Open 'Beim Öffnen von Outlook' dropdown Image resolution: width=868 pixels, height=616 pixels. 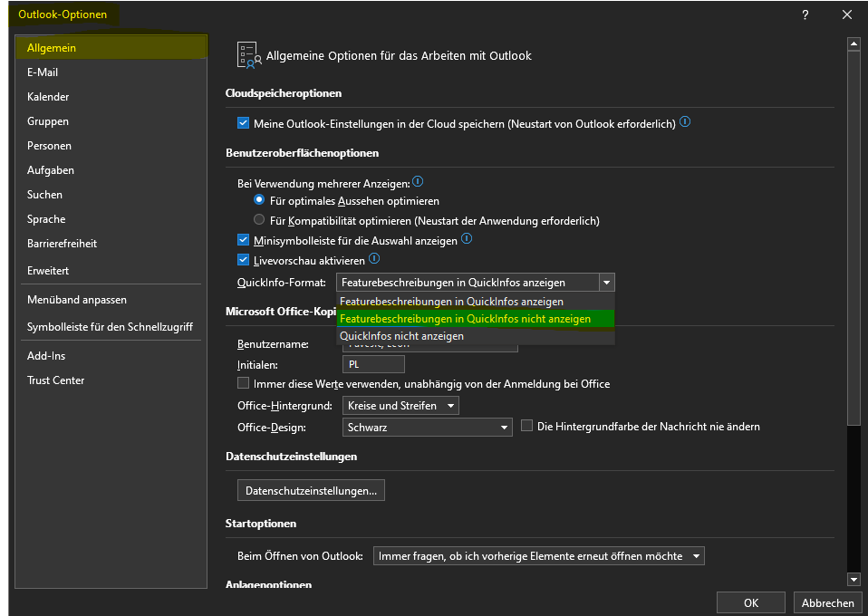[538, 555]
